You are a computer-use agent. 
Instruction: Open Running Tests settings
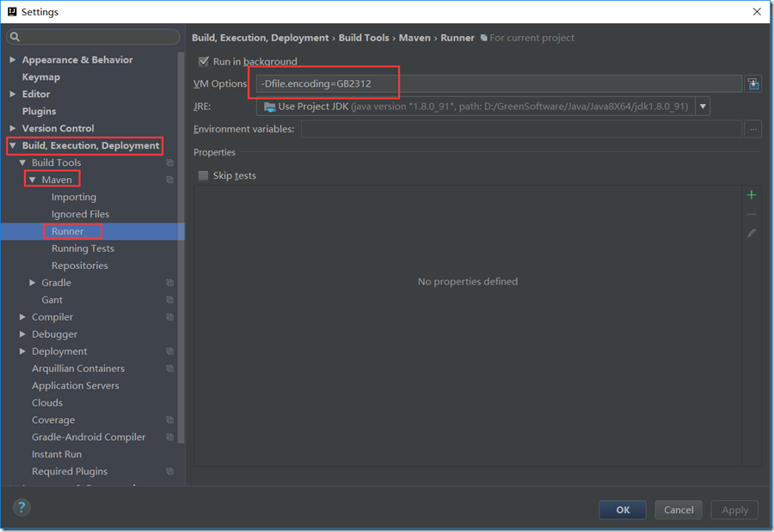click(83, 248)
